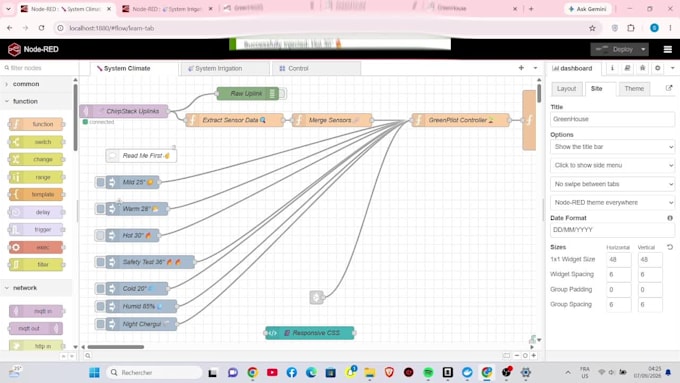680x383 pixels.
Task: Select the filter node in palette
Action: click(x=36, y=265)
